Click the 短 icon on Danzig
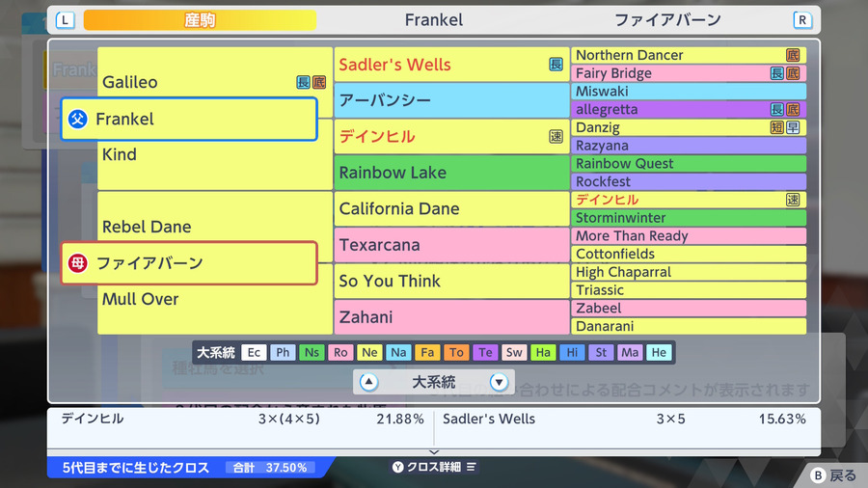Image resolution: width=868 pixels, height=488 pixels. coord(777,127)
